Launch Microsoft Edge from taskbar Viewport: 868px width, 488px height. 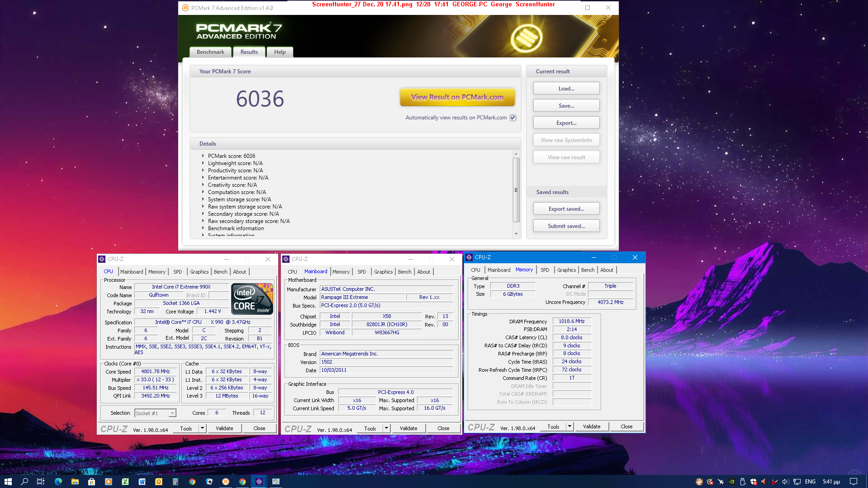pyautogui.click(x=58, y=482)
